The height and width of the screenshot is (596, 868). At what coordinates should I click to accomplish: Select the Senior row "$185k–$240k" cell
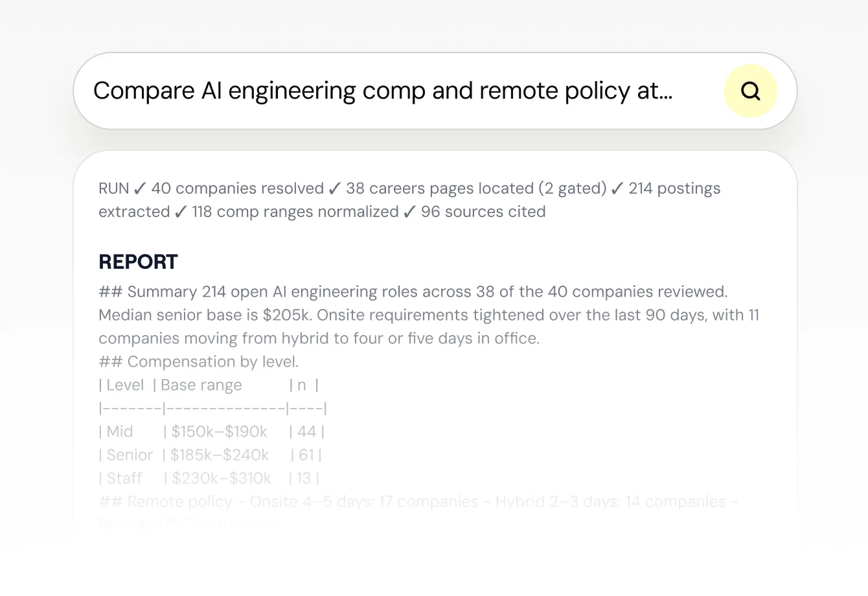[x=220, y=455]
